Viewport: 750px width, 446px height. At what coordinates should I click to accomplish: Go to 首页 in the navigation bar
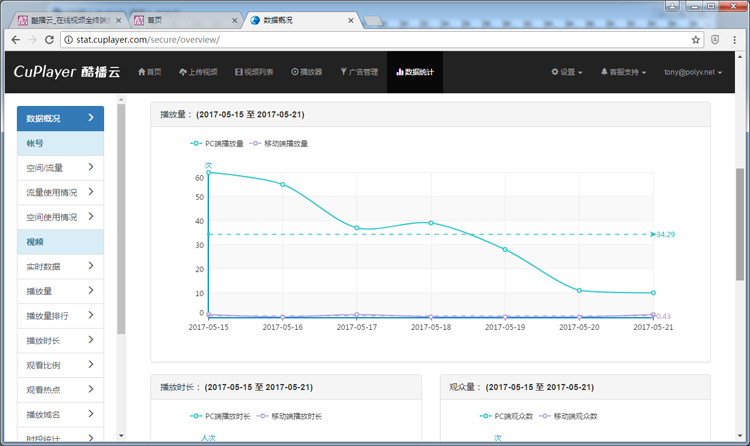click(x=148, y=72)
